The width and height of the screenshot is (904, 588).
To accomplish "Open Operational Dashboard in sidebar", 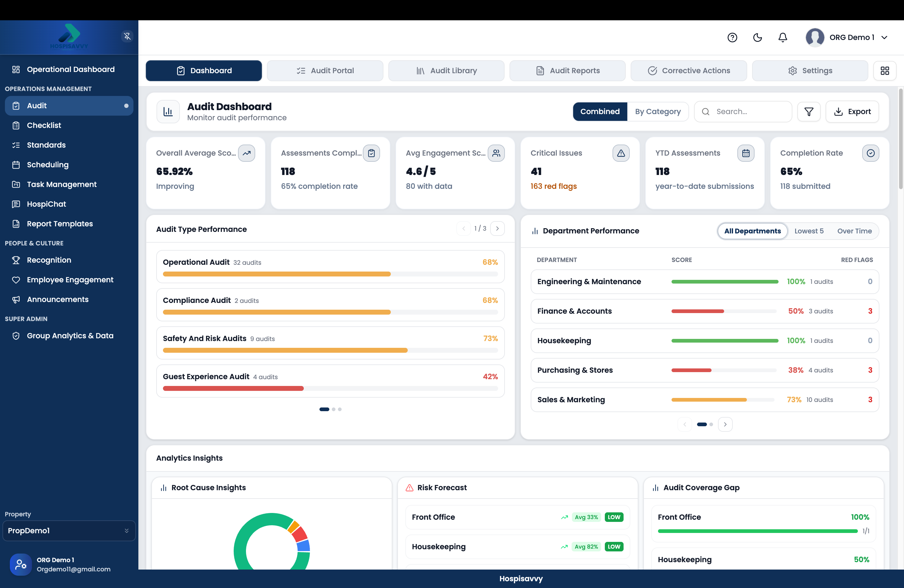I will pos(69,70).
